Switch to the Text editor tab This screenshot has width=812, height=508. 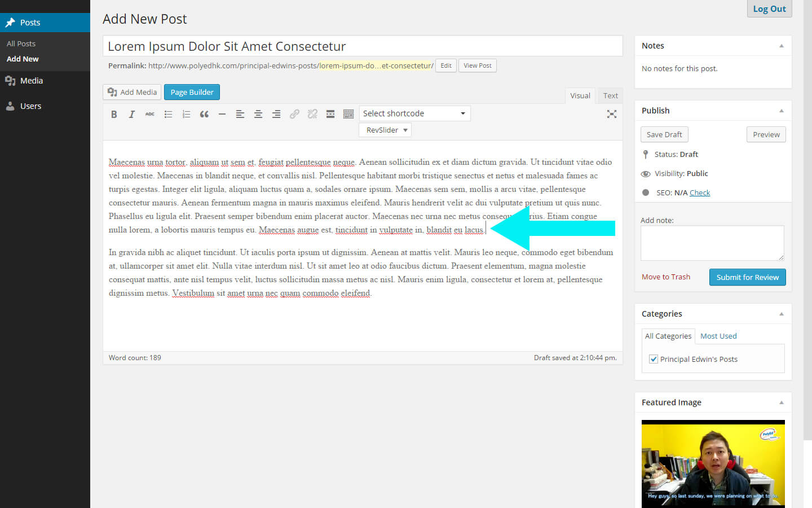tap(611, 95)
